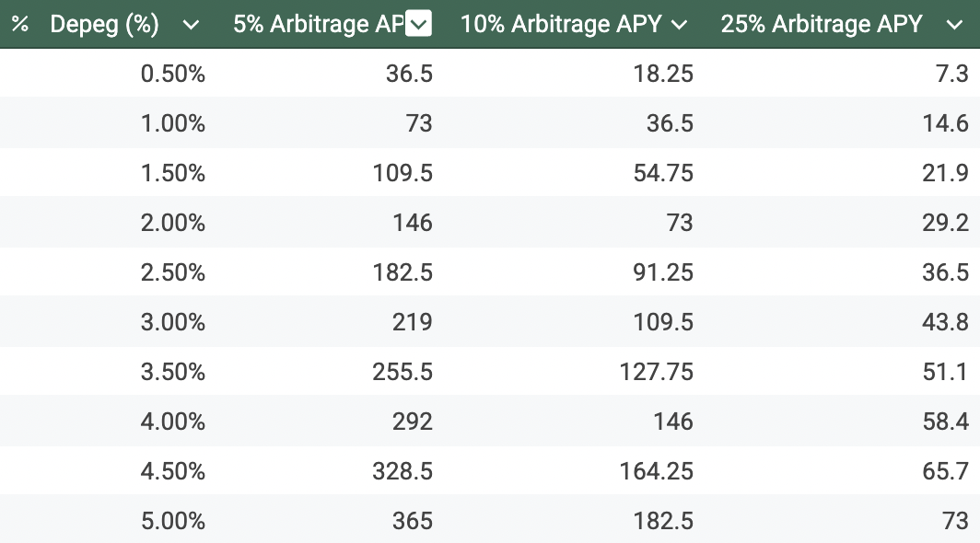Click the 164.25 cell
Viewport: 980px width, 543px height.
[x=656, y=471]
